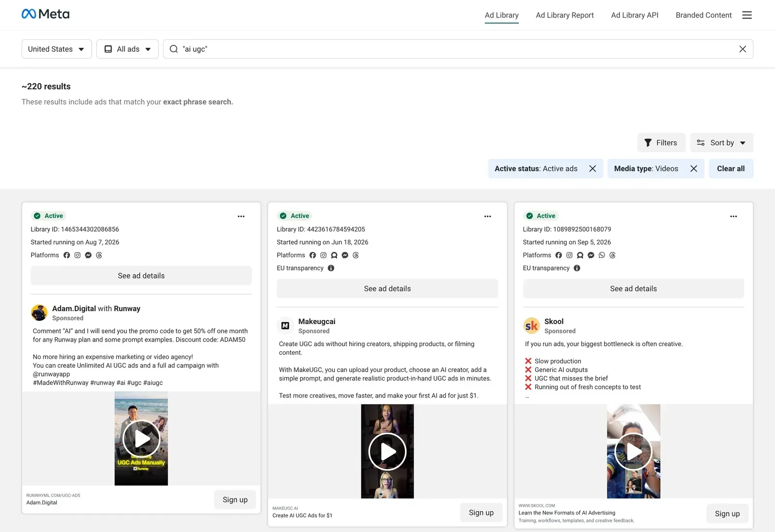Click the Adam.Digital profile avatar
Viewport: 775px width, 532px height.
39,313
